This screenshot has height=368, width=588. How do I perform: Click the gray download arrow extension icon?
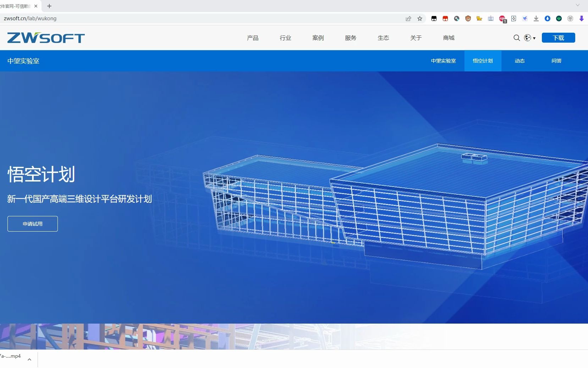click(x=536, y=18)
